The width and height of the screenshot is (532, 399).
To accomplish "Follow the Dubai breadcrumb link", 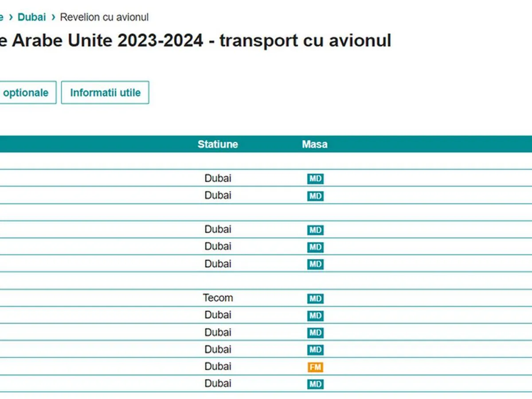I will (x=31, y=17).
